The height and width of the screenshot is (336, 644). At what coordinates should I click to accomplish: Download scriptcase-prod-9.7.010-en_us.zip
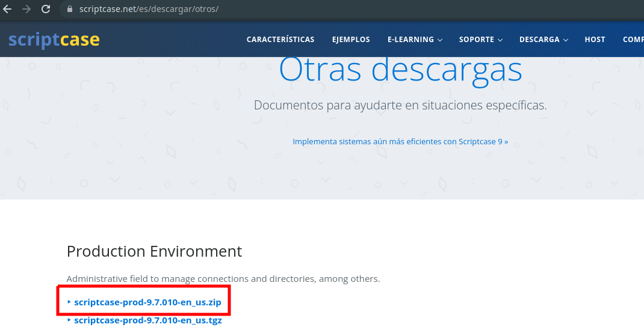147,302
